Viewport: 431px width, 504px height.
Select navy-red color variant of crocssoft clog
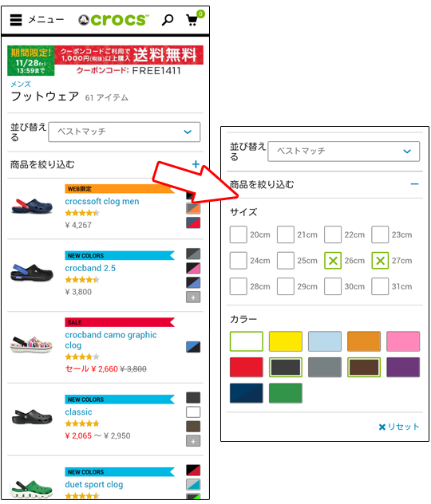(x=193, y=222)
